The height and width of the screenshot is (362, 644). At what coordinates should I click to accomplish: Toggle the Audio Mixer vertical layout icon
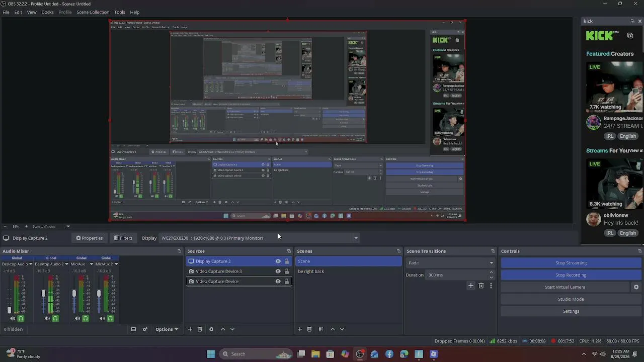click(133, 329)
